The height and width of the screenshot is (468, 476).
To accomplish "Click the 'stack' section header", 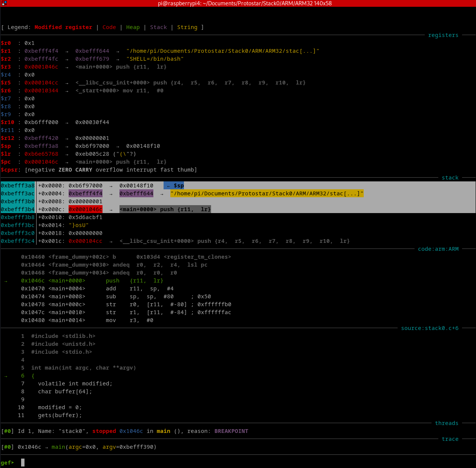I will click(450, 178).
